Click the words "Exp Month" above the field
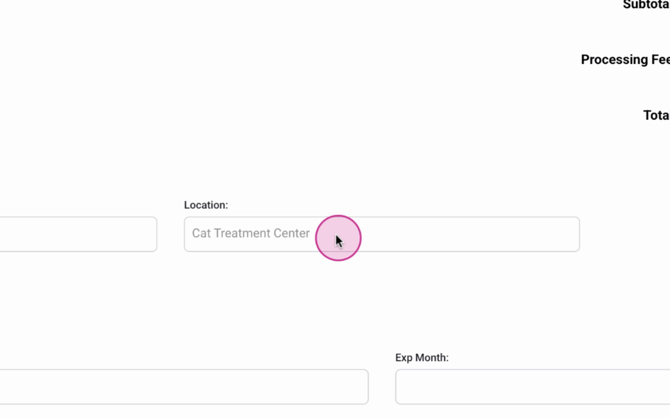670x418 pixels. point(420,357)
